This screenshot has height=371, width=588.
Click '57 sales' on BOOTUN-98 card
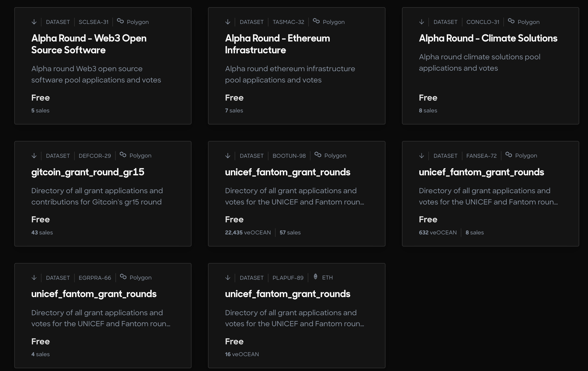[x=290, y=232]
